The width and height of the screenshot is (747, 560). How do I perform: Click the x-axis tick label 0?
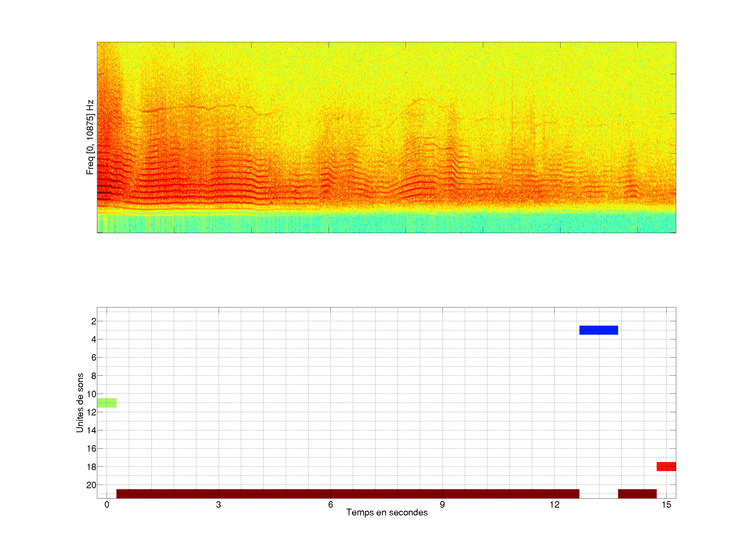107,505
